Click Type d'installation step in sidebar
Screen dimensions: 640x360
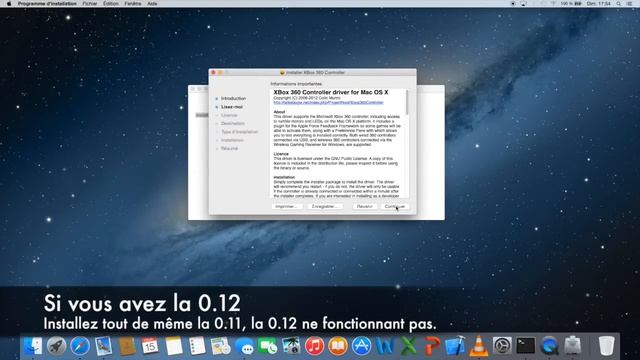click(x=240, y=132)
